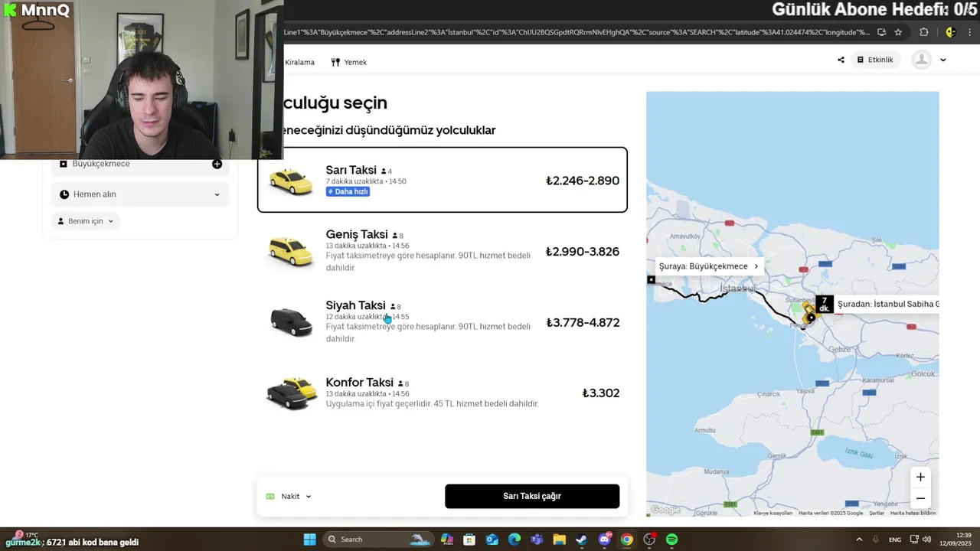This screenshot has height=551, width=980.
Task: Add a stop with the plus icon beside Büyükçekmece
Action: (x=217, y=164)
